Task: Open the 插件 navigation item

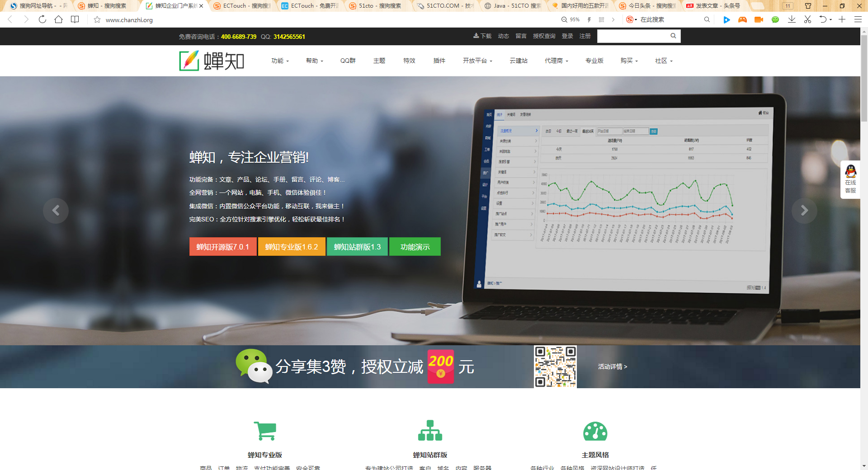Action: (x=439, y=61)
